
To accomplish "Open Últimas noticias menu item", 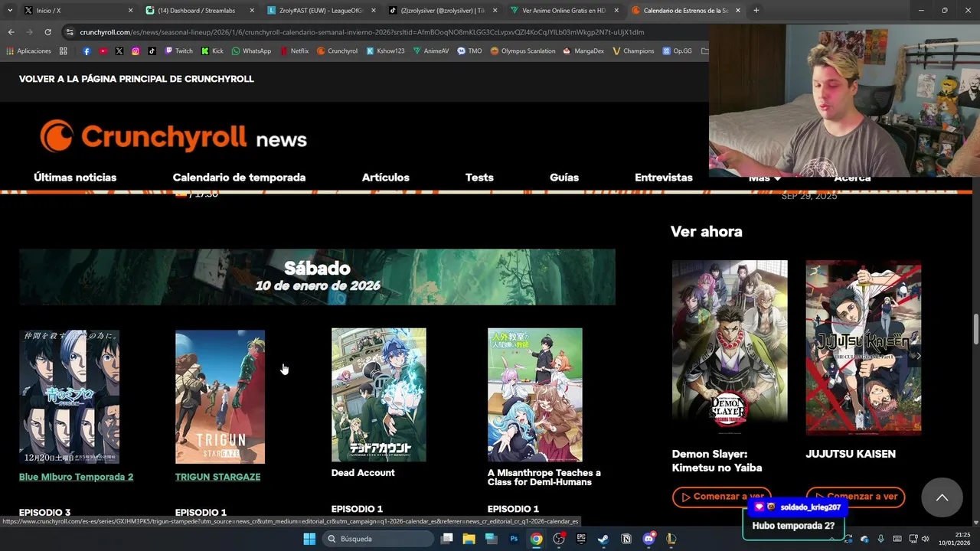I will click(75, 178).
